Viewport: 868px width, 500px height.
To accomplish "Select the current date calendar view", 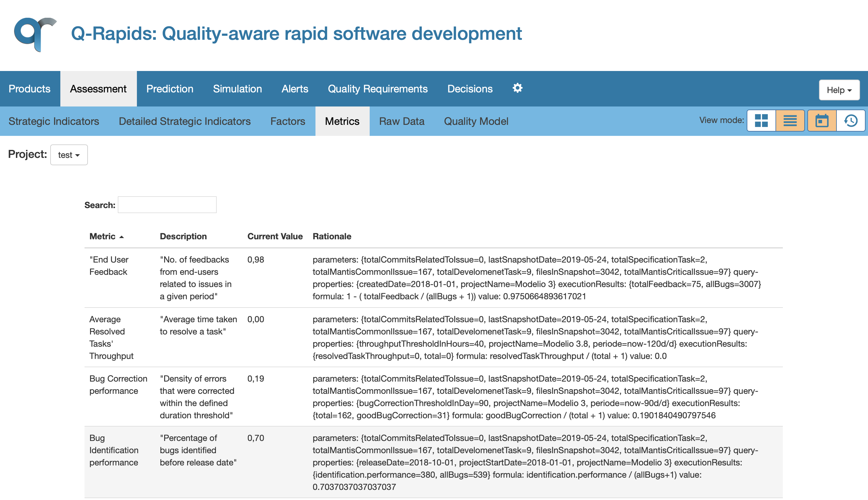I will pos(822,121).
